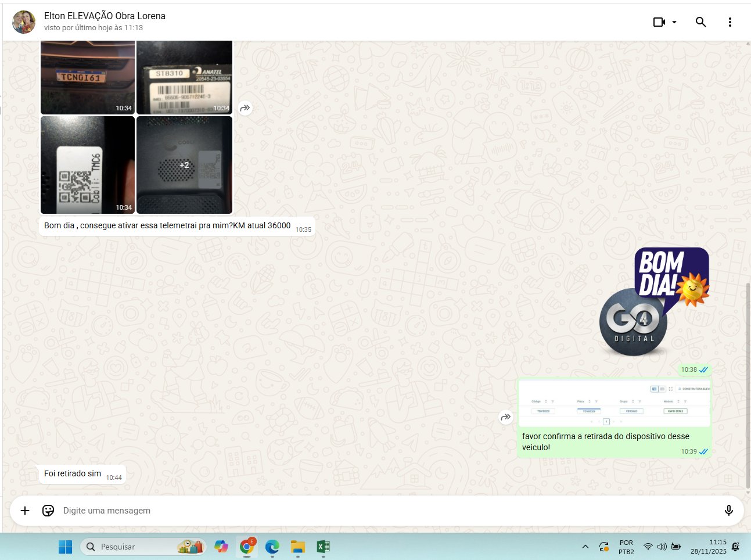This screenshot has height=560, width=751.
Task: Start a video call with Elton
Action: tap(659, 22)
